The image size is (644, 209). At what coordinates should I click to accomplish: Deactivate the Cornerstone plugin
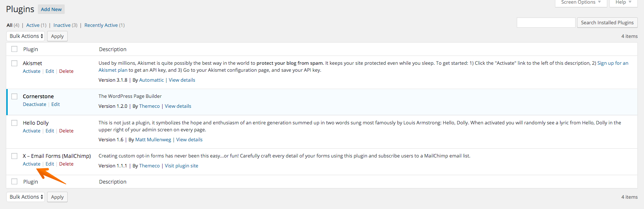pos(35,104)
